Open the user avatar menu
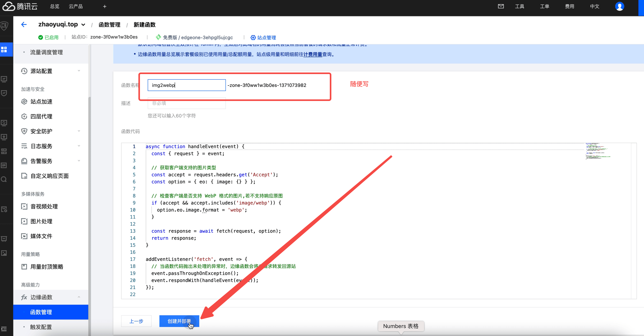Screen dimensions: 644x336 tap(619, 6)
